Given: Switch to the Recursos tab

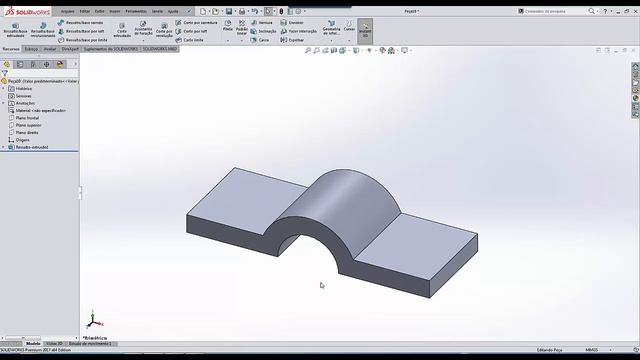Looking at the screenshot, I should click(11, 49).
